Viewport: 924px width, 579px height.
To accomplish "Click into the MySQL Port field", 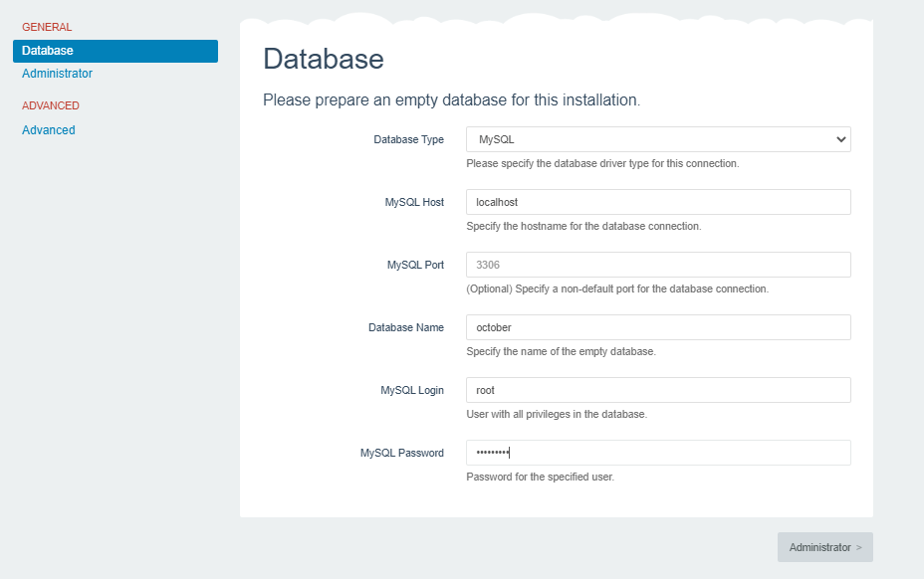I will pyautogui.click(x=657, y=265).
